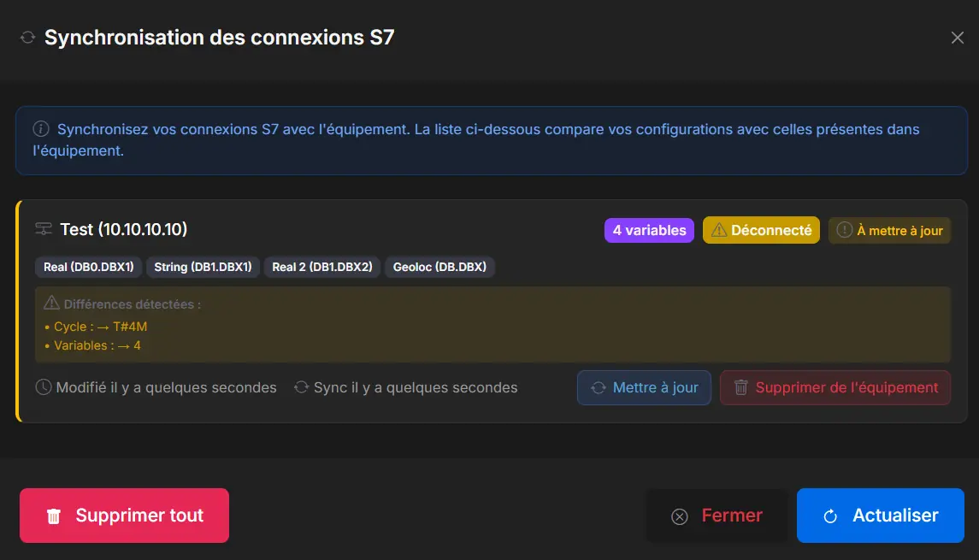This screenshot has height=560, width=979.
Task: Click the refresh icon inside the Actualiser button
Action: [830, 516]
